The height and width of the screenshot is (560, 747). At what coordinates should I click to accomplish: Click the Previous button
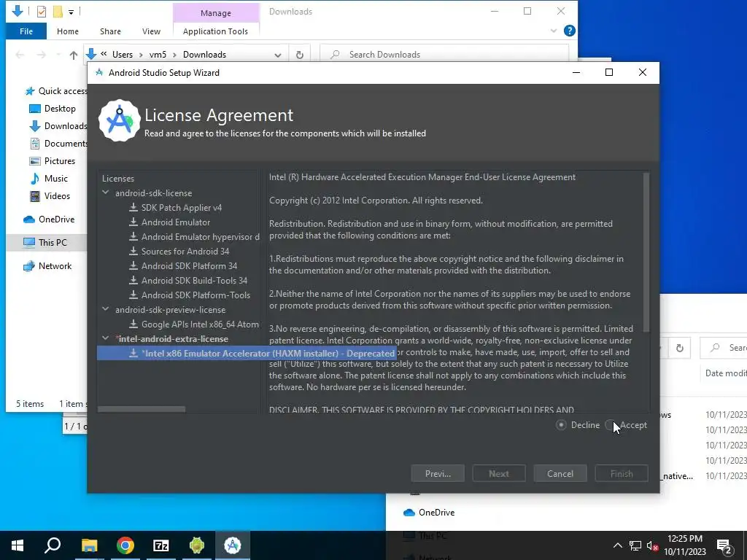pyautogui.click(x=438, y=474)
